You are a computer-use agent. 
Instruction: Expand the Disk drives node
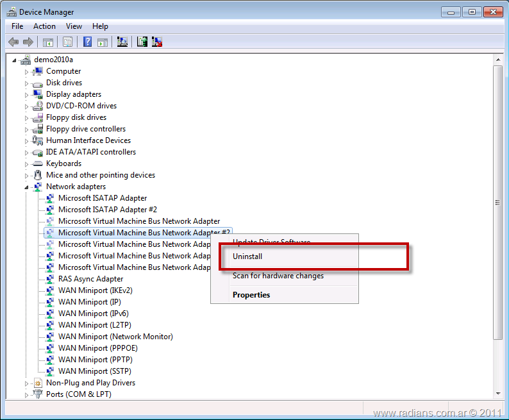tap(27, 83)
